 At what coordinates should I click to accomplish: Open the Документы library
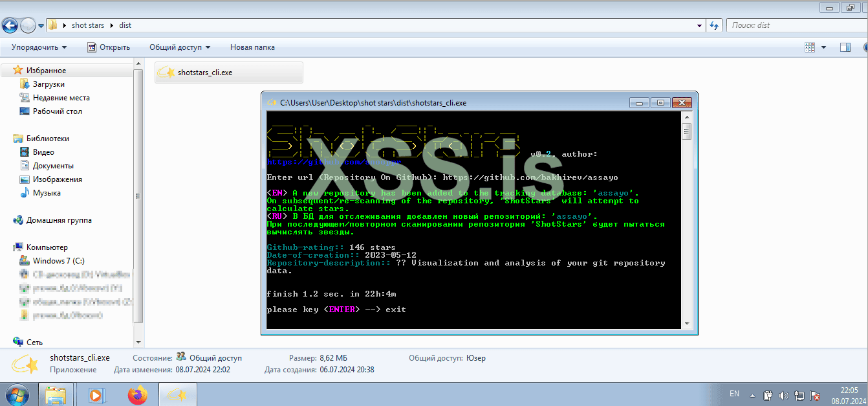tap(53, 166)
